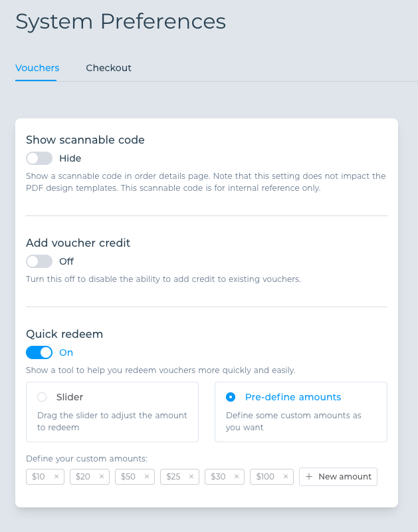
Task: Select the Pre-define amounts radio button
Action: [x=231, y=397]
